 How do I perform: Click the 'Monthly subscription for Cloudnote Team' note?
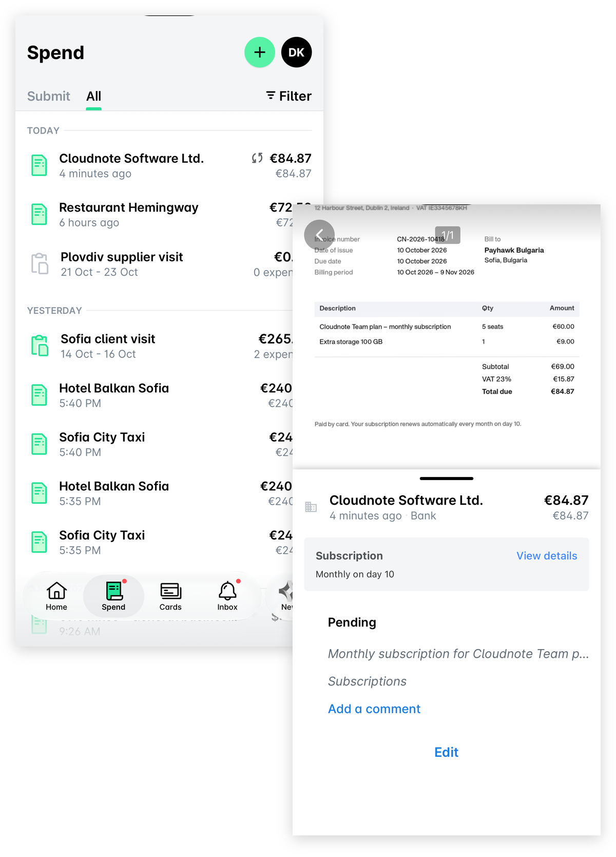point(458,654)
